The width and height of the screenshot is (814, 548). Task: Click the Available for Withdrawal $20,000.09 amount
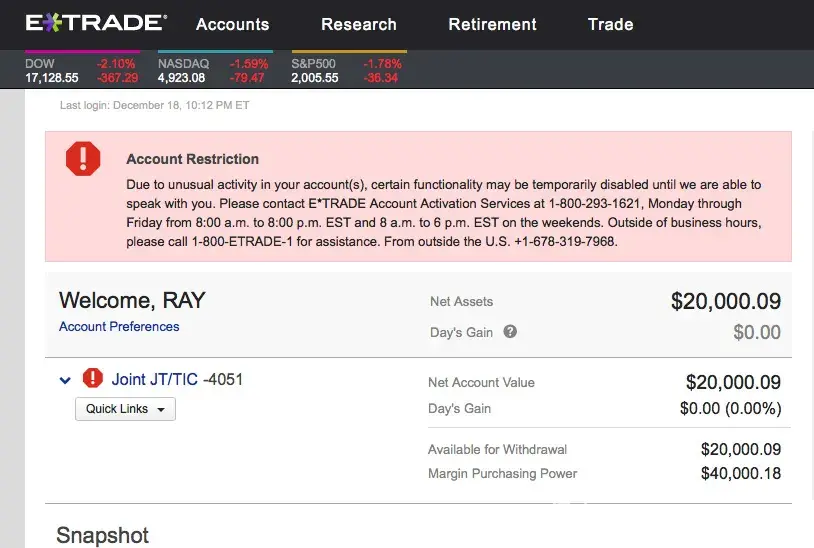pos(741,449)
